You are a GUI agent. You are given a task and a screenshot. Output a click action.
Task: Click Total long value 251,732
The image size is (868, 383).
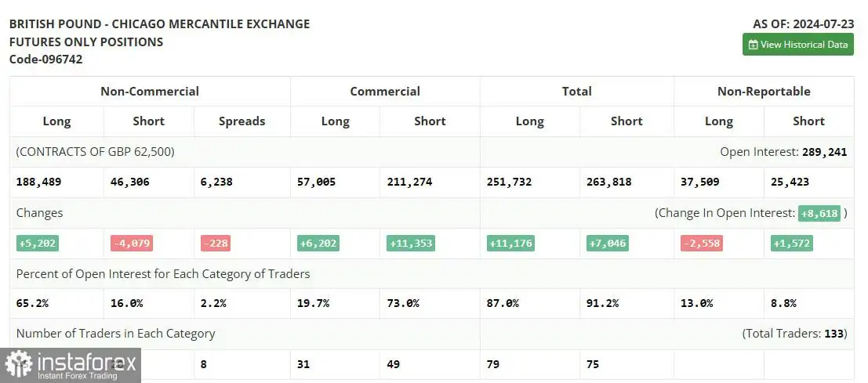point(510,182)
